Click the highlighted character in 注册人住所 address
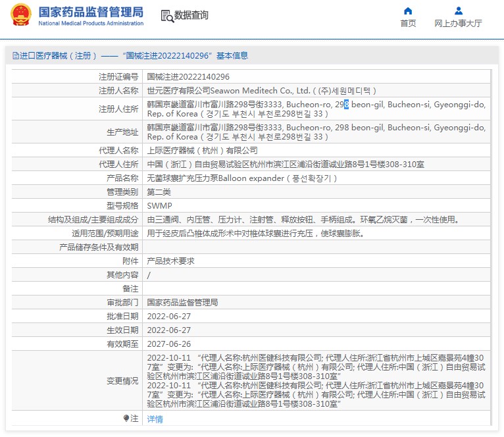The width and height of the screenshot is (504, 437). 346,104
